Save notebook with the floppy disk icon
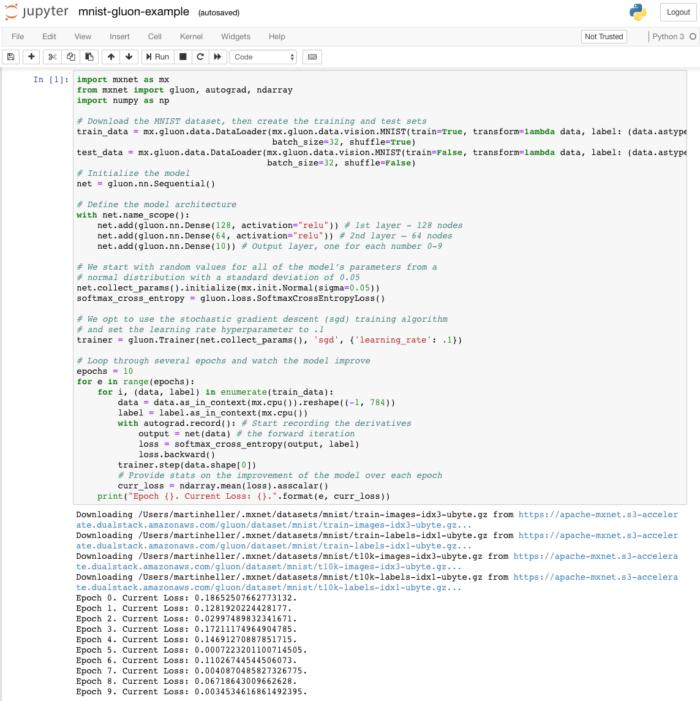700x701 pixels. point(11,57)
